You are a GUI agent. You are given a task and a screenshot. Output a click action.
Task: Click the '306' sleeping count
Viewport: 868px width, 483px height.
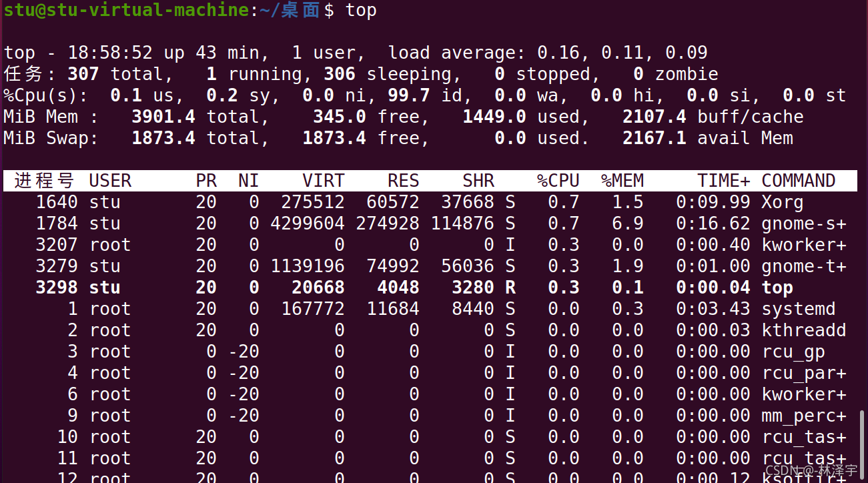[340, 74]
